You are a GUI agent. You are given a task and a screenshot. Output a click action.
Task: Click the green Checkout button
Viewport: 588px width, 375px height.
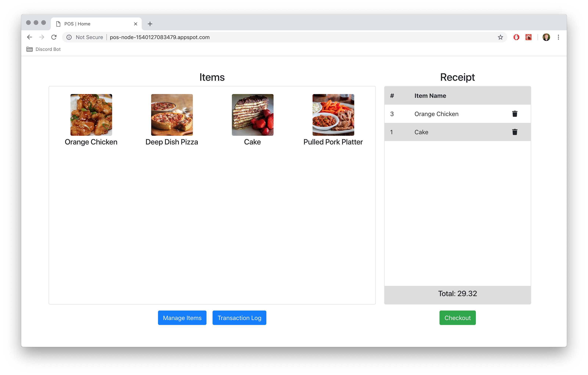[x=457, y=318]
